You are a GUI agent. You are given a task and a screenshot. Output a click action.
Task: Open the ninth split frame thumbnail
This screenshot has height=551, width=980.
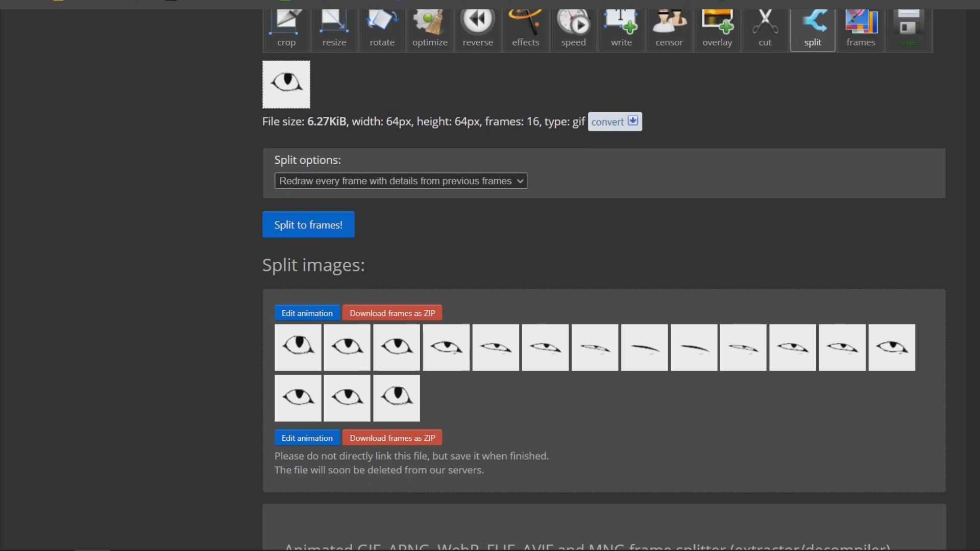[694, 347]
